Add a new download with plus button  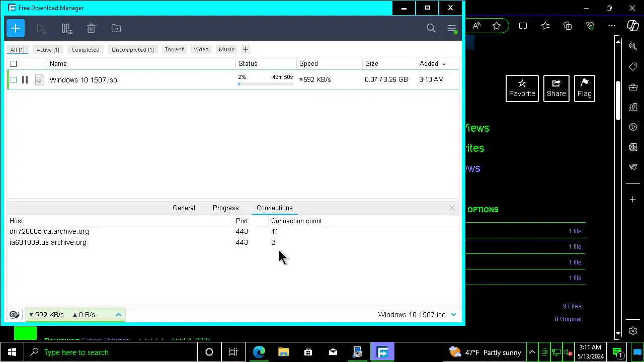(16, 28)
